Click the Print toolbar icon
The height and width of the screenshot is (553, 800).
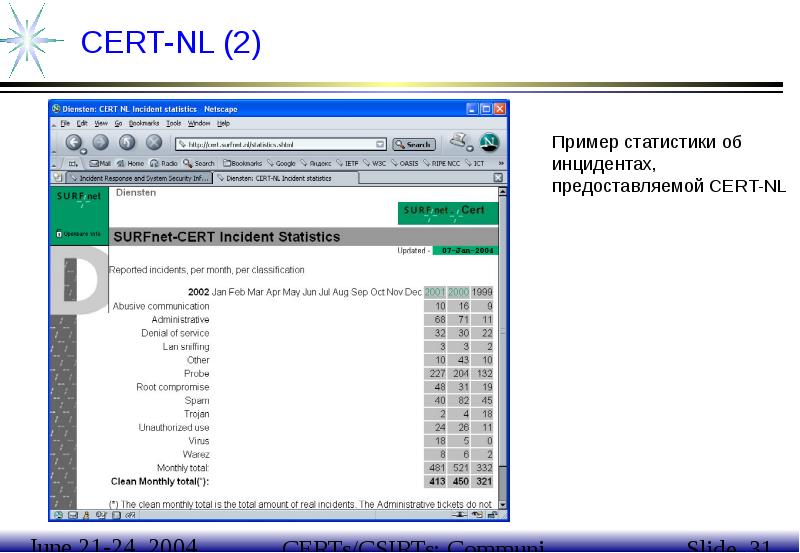click(x=459, y=141)
